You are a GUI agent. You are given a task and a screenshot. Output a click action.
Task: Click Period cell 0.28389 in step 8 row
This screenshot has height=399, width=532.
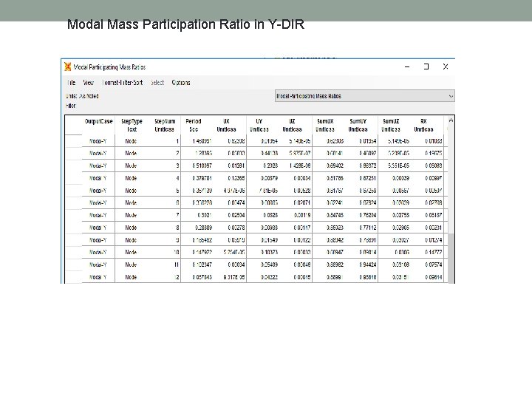(197, 228)
